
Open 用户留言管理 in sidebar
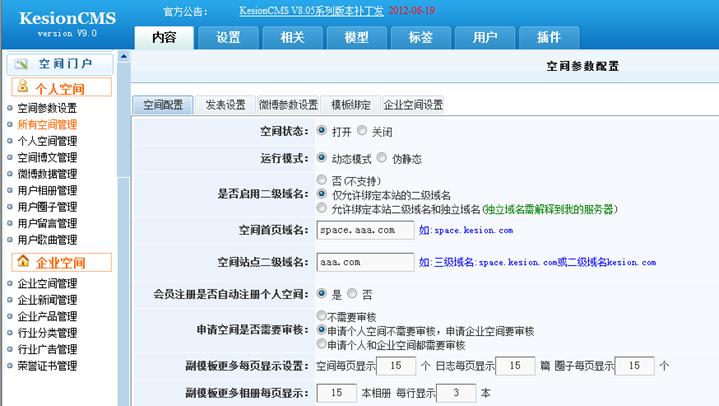point(47,223)
